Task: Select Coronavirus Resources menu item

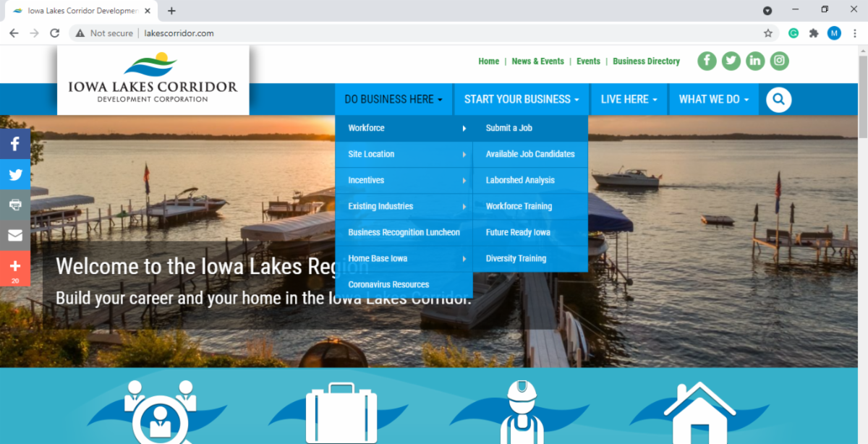Action: [x=404, y=284]
